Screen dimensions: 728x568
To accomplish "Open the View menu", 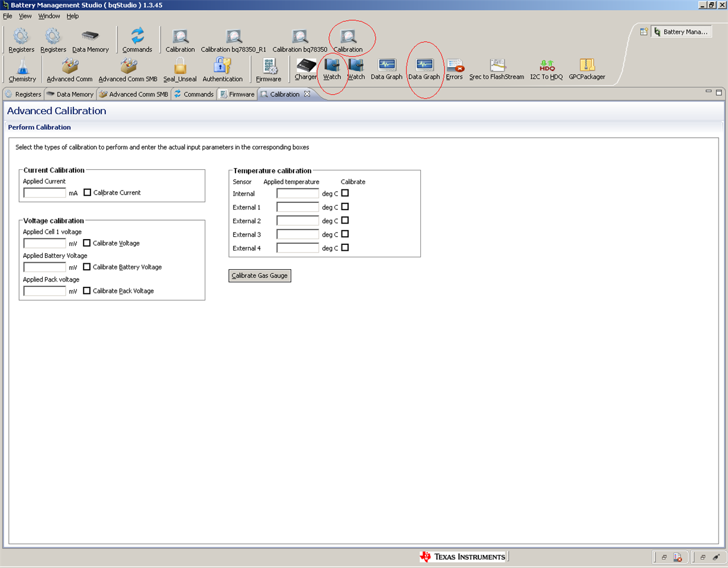I will pos(25,16).
